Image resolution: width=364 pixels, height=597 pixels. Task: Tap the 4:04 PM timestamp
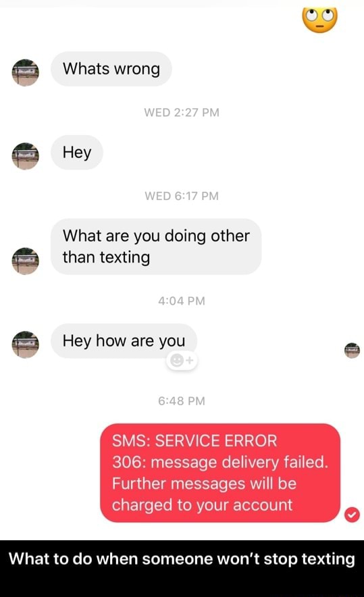click(x=182, y=301)
